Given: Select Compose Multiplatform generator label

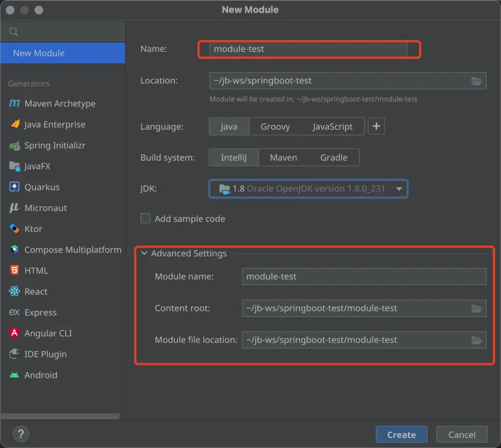Looking at the screenshot, I should pyautogui.click(x=73, y=250).
